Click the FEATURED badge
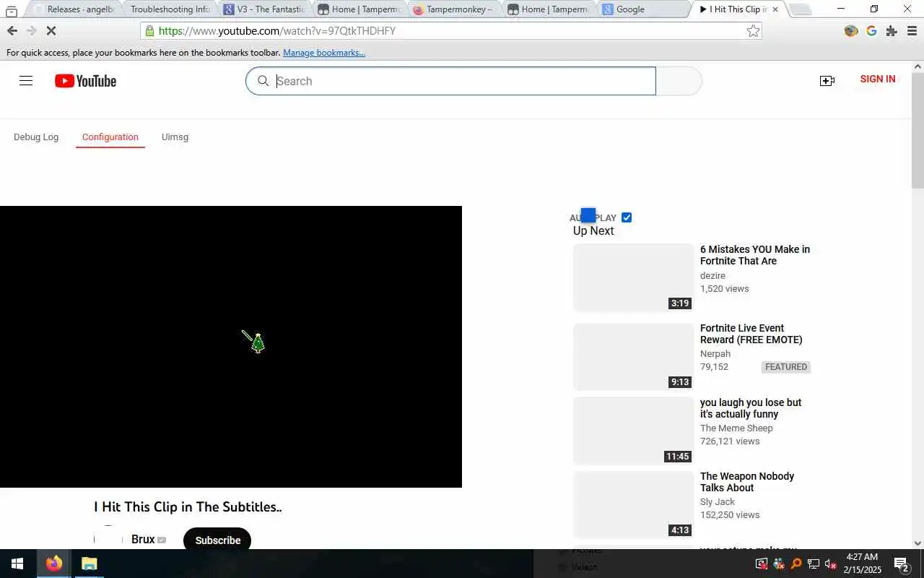The height and width of the screenshot is (578, 924). 786,367
